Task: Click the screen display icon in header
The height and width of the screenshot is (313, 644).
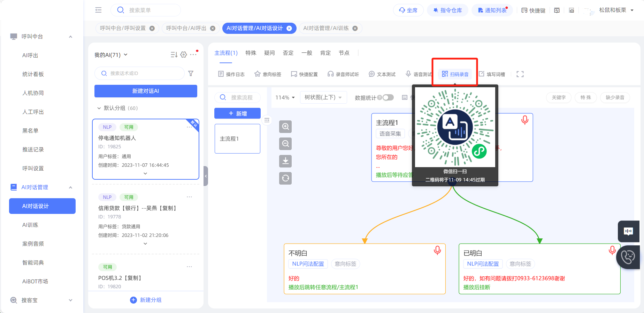Action: coord(557,10)
